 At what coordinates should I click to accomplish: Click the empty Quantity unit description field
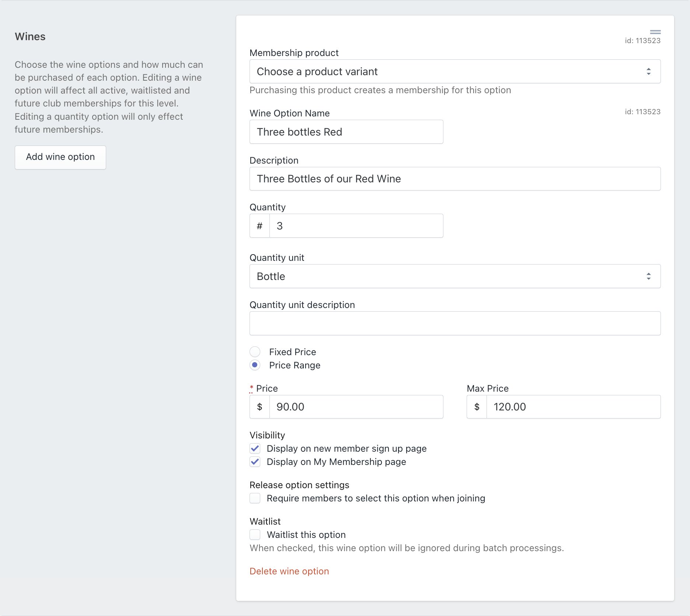point(455,323)
